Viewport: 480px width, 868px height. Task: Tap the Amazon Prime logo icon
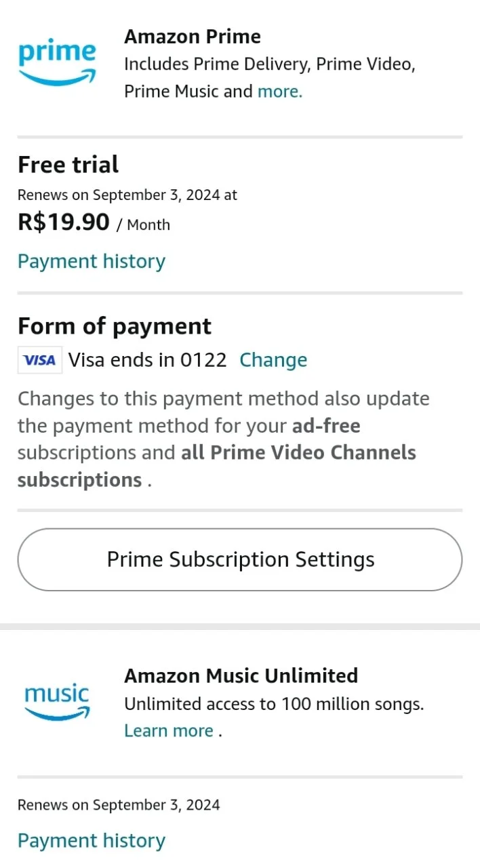point(57,63)
